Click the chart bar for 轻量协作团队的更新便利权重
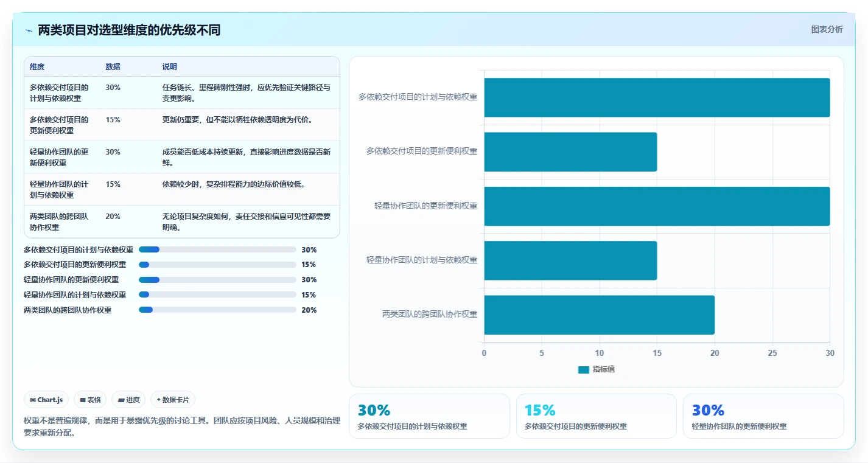 pos(657,206)
